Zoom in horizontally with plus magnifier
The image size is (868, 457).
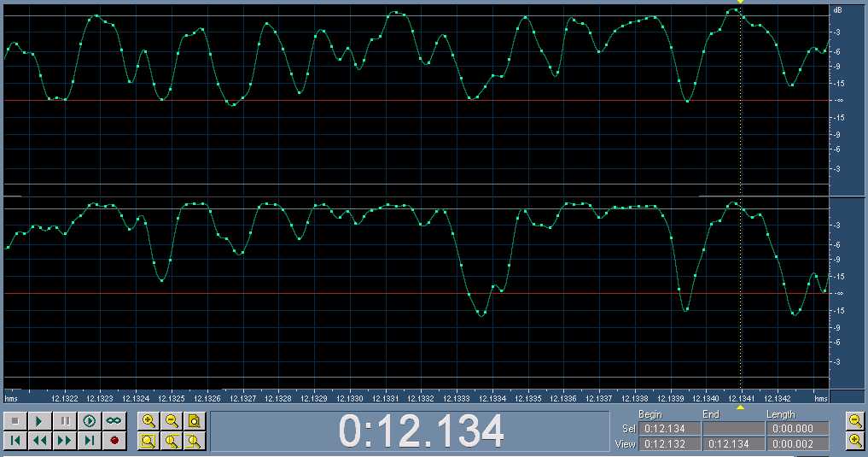point(149,421)
